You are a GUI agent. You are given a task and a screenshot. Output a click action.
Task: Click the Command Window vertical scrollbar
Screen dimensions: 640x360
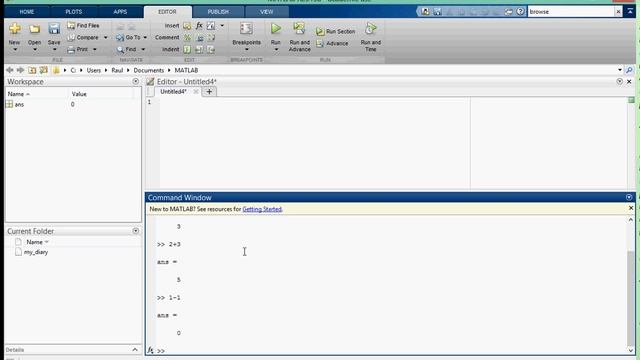[631, 298]
